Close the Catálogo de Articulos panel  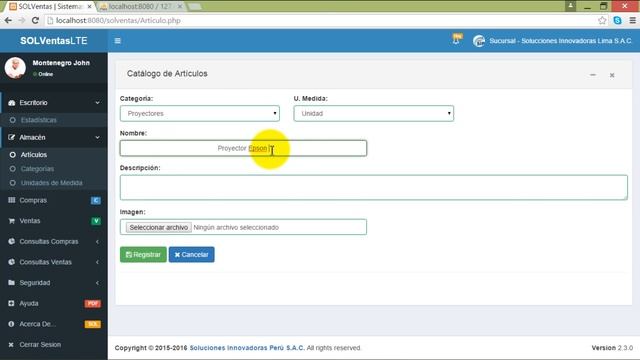pyautogui.click(x=612, y=75)
